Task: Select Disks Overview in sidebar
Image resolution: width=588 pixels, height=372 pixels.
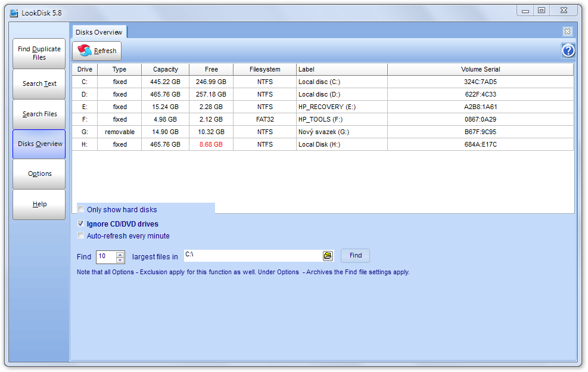Action: point(39,144)
